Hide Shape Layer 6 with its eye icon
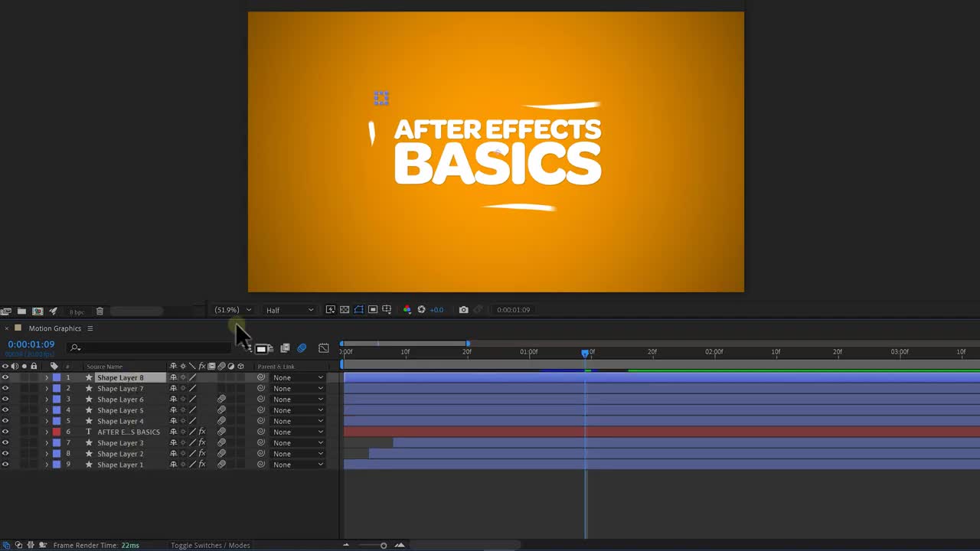The image size is (980, 551). [x=5, y=399]
